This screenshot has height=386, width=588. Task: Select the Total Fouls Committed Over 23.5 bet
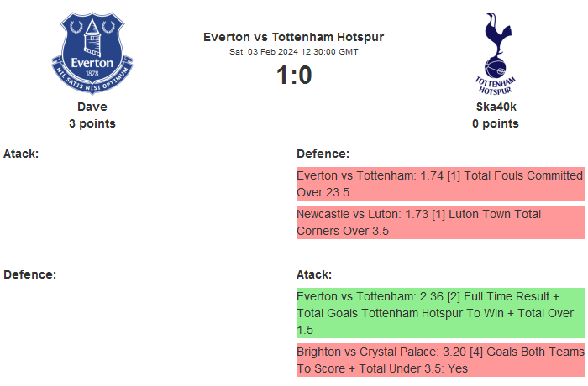pyautogui.click(x=439, y=184)
